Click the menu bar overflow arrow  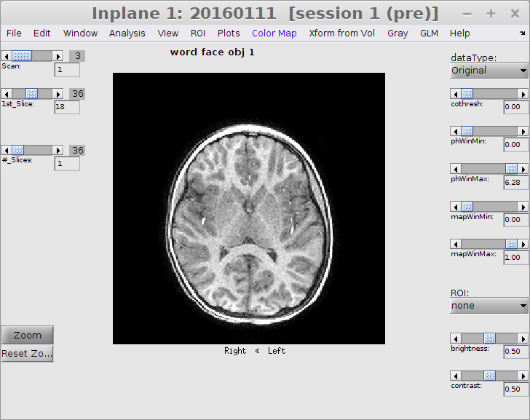523,33
